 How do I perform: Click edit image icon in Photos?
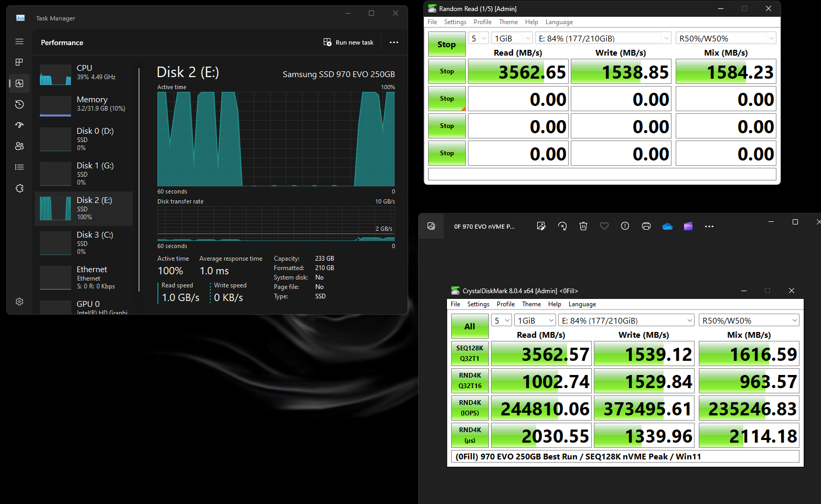pos(541,226)
